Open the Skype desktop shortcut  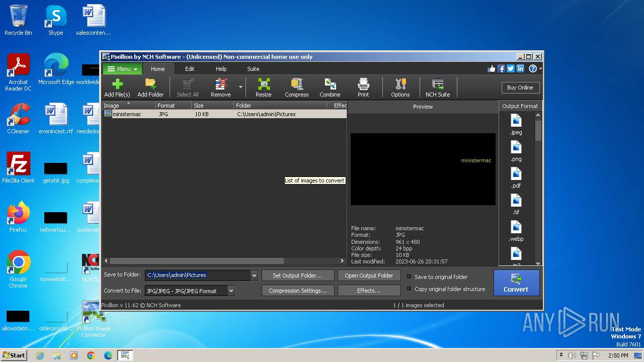55,20
